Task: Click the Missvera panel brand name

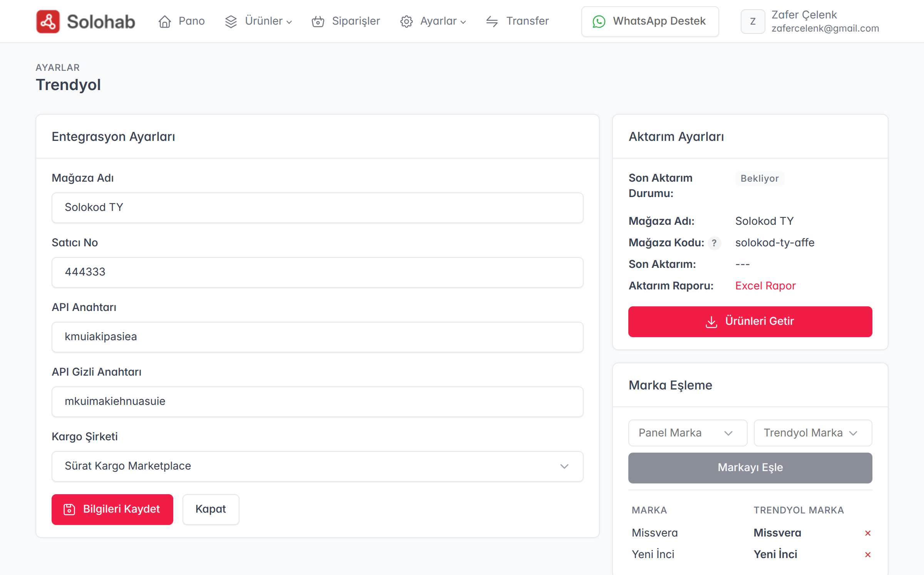Action: 654,533
